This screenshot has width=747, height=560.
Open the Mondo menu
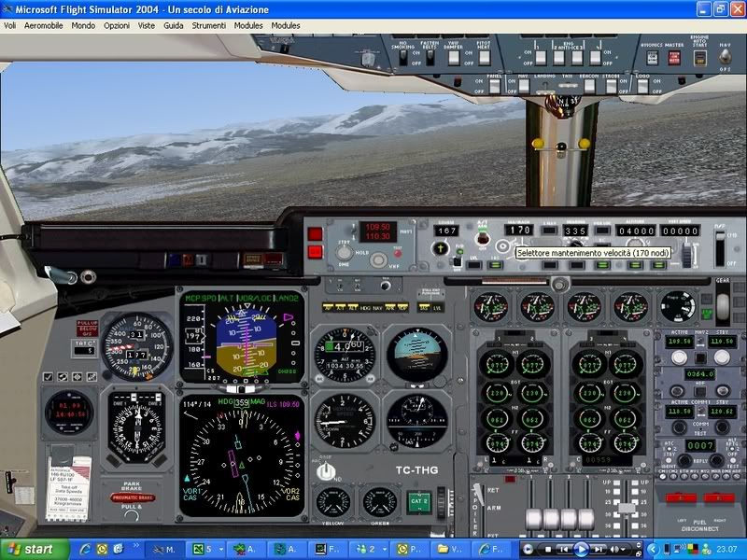pos(83,26)
